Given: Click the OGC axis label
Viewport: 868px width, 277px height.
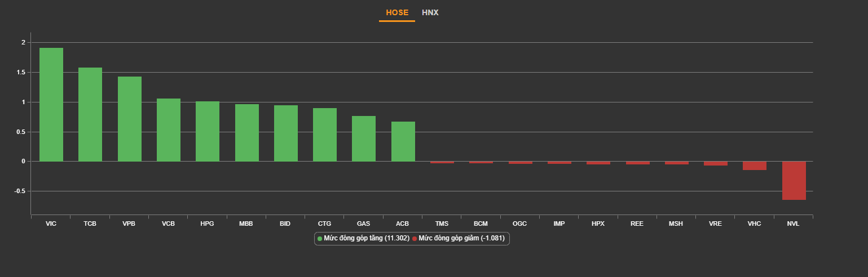Looking at the screenshot, I should point(520,224).
